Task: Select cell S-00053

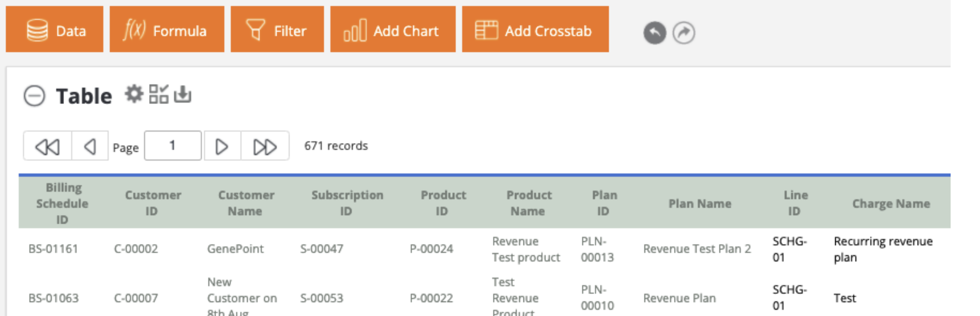Action: click(x=321, y=298)
